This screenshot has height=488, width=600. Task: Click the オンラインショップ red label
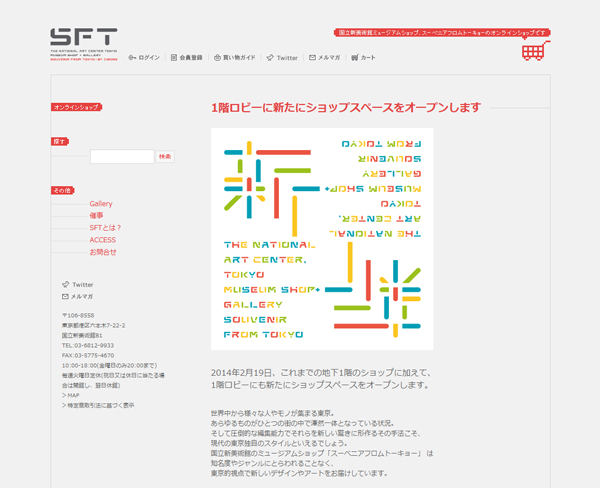point(77,107)
